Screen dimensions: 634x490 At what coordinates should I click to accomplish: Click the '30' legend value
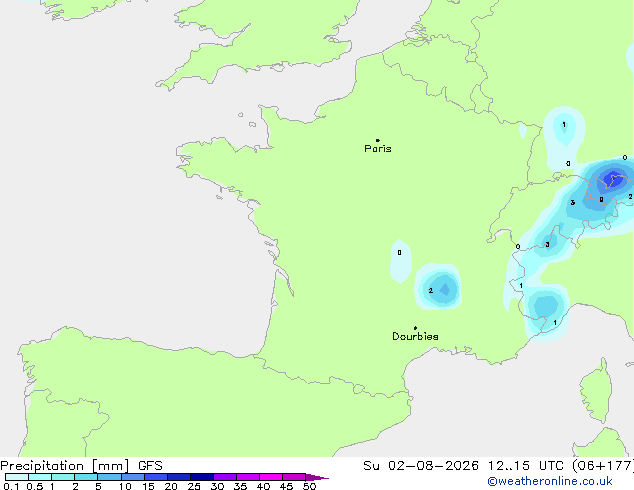217,486
